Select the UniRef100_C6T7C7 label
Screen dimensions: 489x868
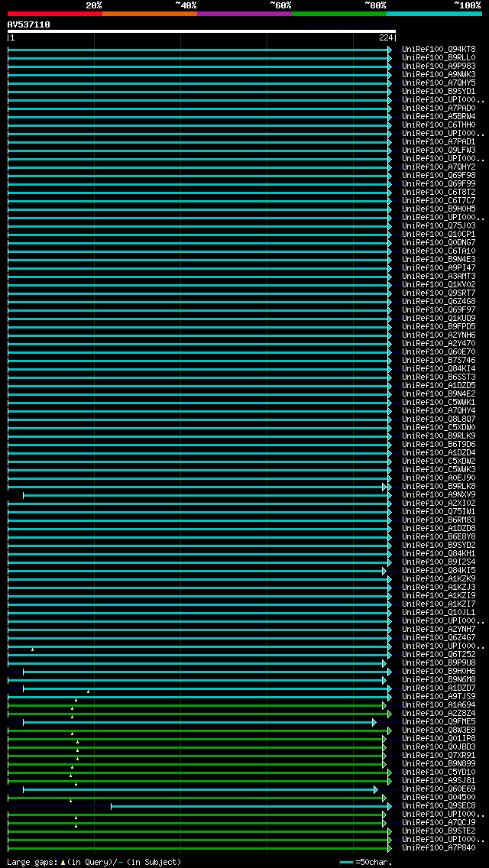point(439,200)
